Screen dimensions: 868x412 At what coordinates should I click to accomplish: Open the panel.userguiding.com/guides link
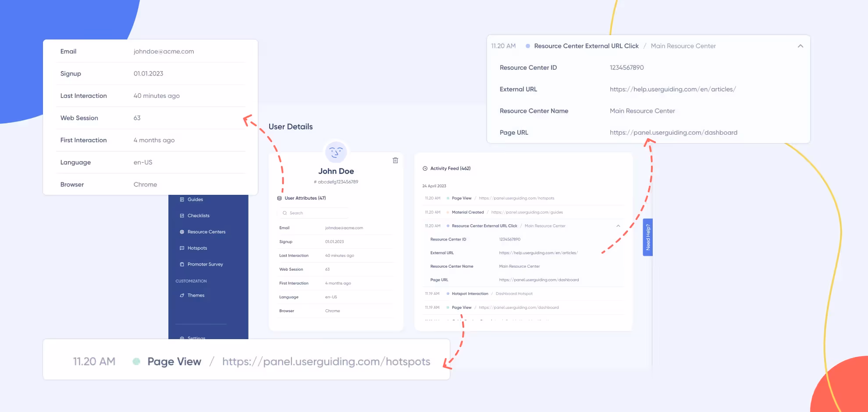pyautogui.click(x=527, y=212)
